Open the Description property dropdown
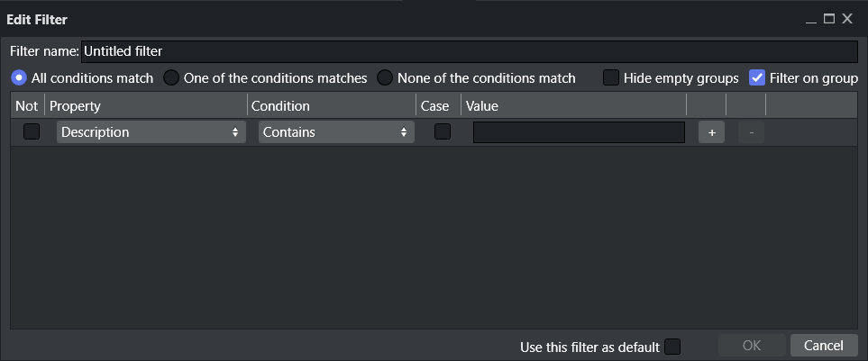Screen dimensions: 868x361 click(151, 132)
